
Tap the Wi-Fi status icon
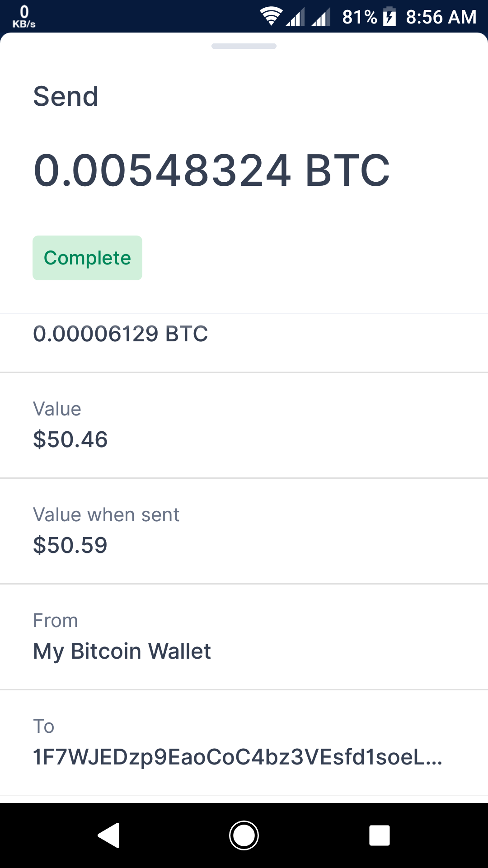pos(271,17)
